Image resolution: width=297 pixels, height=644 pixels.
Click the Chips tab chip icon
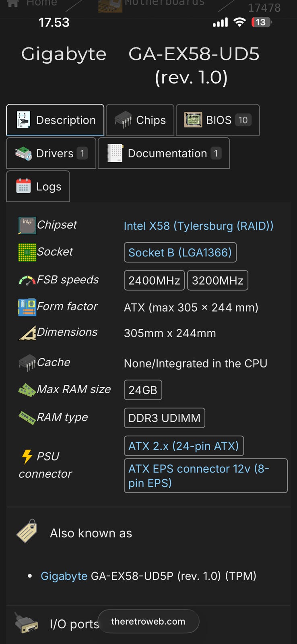123,120
